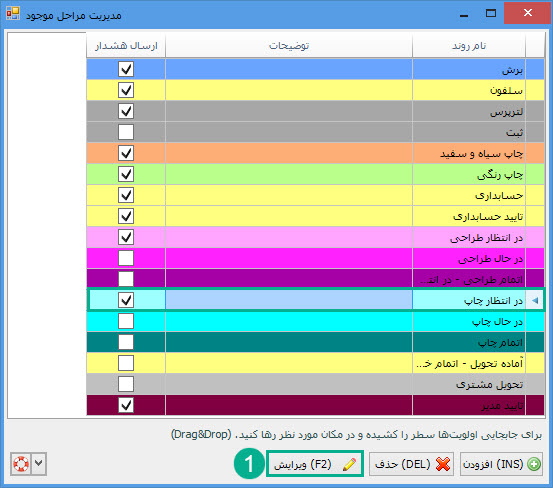Screen dimensions: 553x488
Task: Enable alert checkbox for در حال طراحی row
Action: point(126,258)
